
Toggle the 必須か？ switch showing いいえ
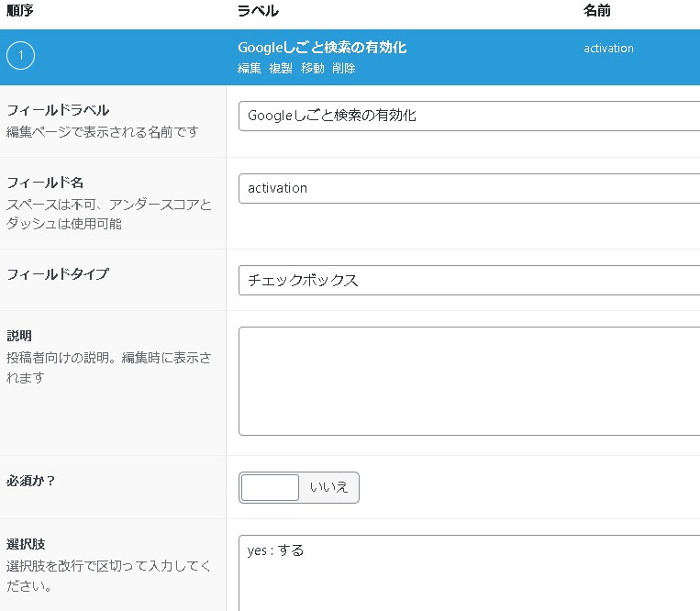(299, 488)
